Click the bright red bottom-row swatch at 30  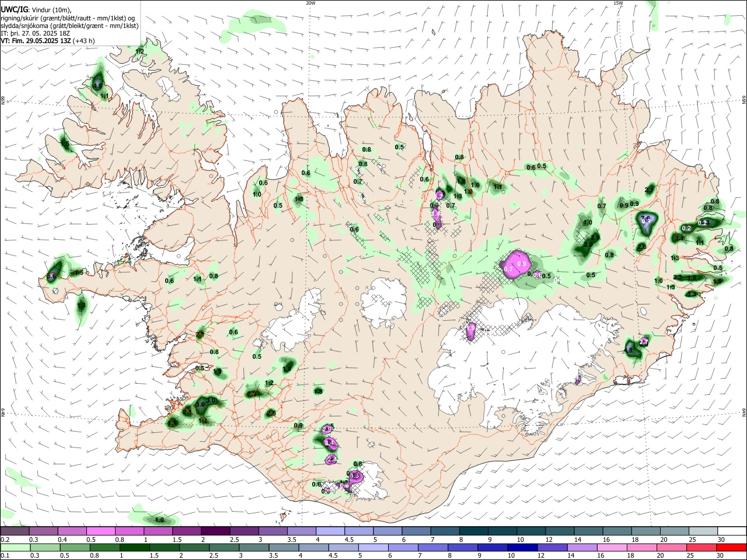[x=731, y=547]
